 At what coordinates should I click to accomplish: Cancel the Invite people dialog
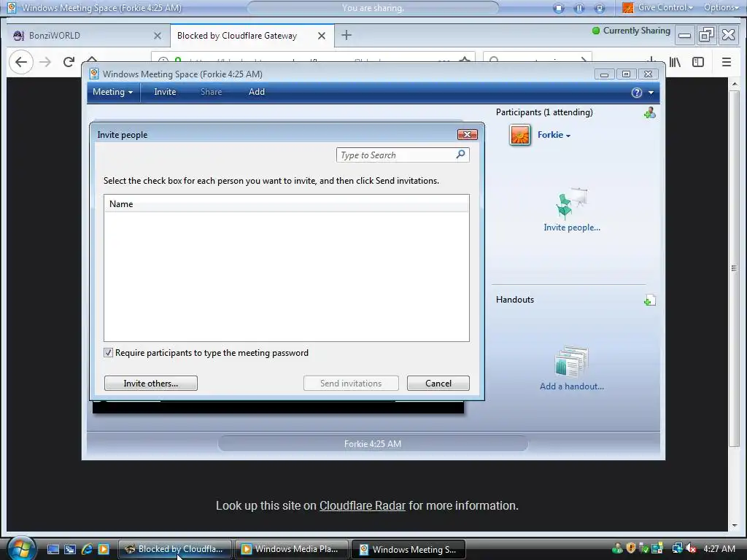click(x=438, y=384)
